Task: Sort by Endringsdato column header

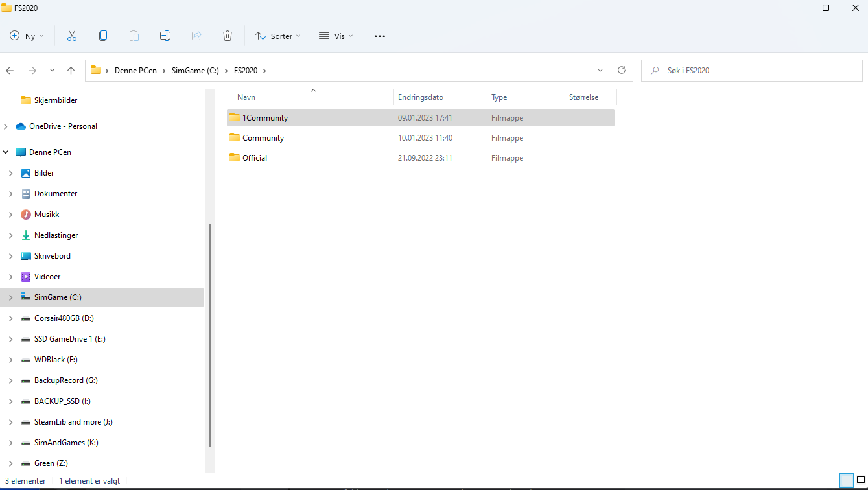Action: tap(421, 97)
